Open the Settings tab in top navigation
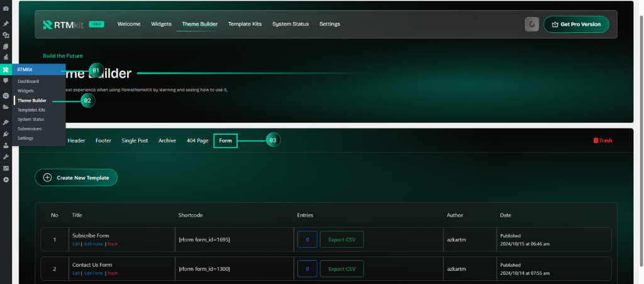Image resolution: width=644 pixels, height=284 pixels. point(330,25)
